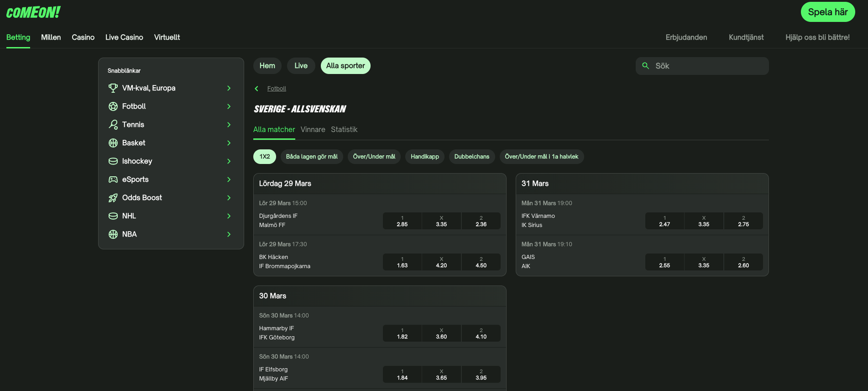Viewport: 868px width, 391px height.
Task: Click the back arrow beside Fotboll
Action: (256, 89)
